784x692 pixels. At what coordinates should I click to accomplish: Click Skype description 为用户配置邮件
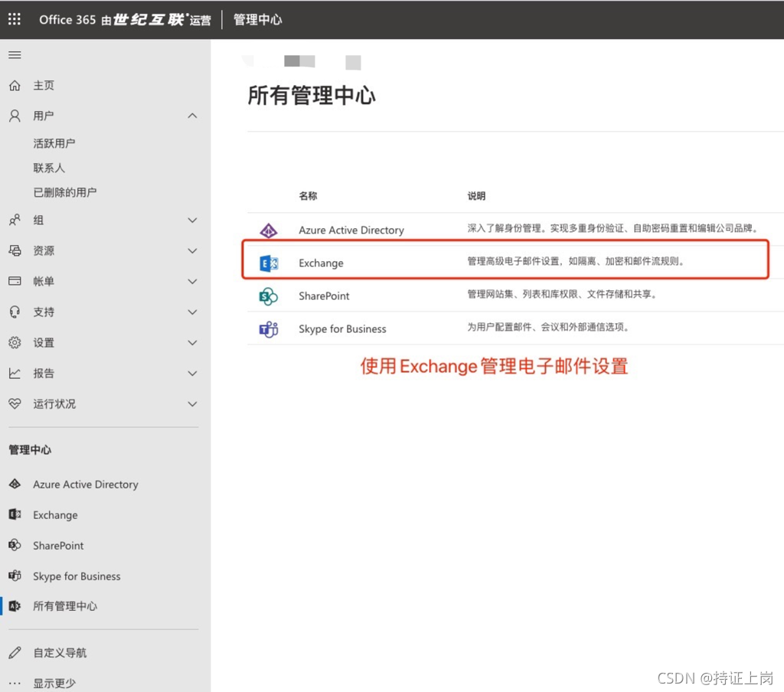[548, 327]
